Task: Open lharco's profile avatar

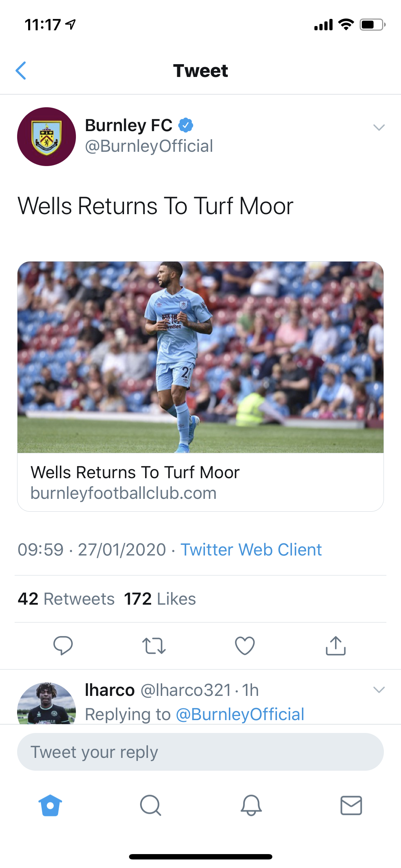Action: (x=47, y=704)
